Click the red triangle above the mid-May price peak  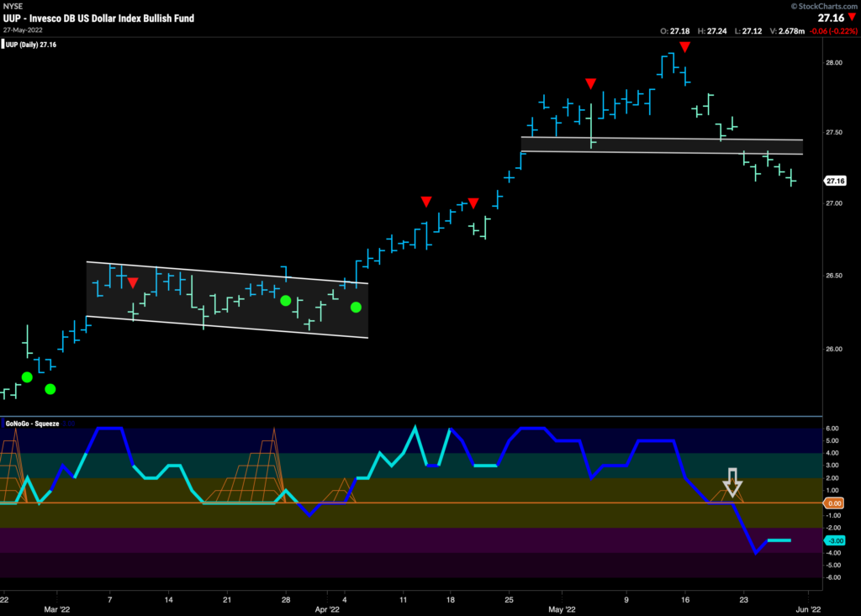[684, 47]
